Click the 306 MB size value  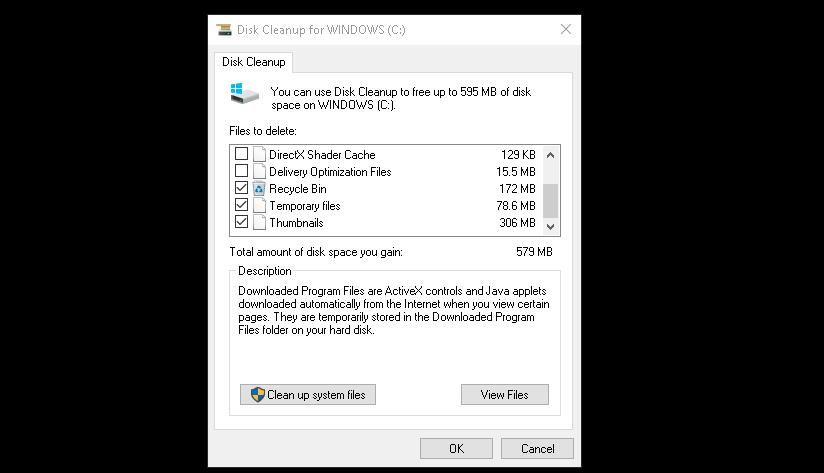(x=517, y=223)
